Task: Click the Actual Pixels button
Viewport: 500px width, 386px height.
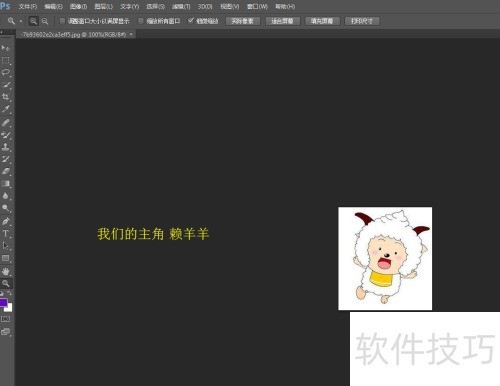Action: tap(243, 21)
